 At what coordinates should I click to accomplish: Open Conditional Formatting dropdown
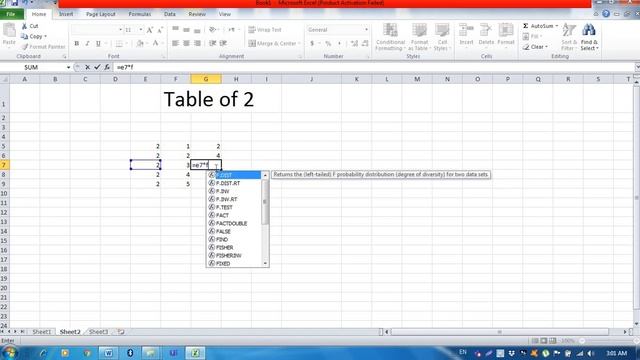pos(390,37)
